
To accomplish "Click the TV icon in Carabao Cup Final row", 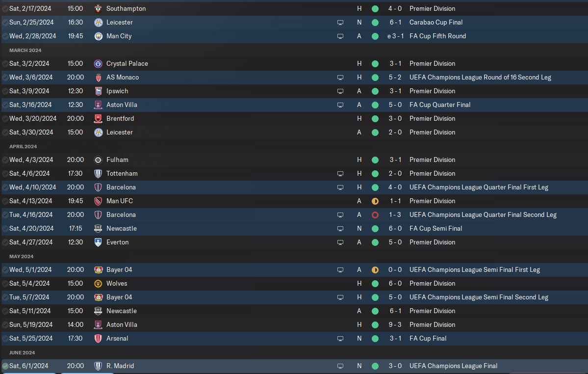I will point(340,22).
